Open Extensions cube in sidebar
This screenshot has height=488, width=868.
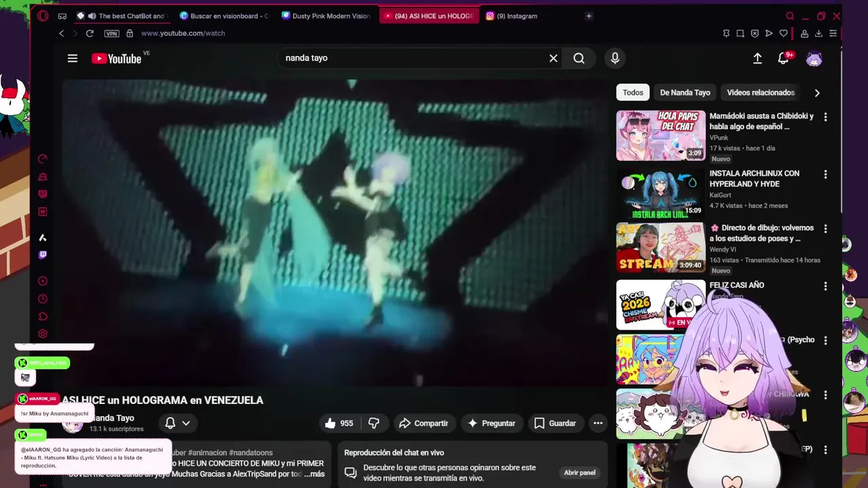[x=43, y=317]
